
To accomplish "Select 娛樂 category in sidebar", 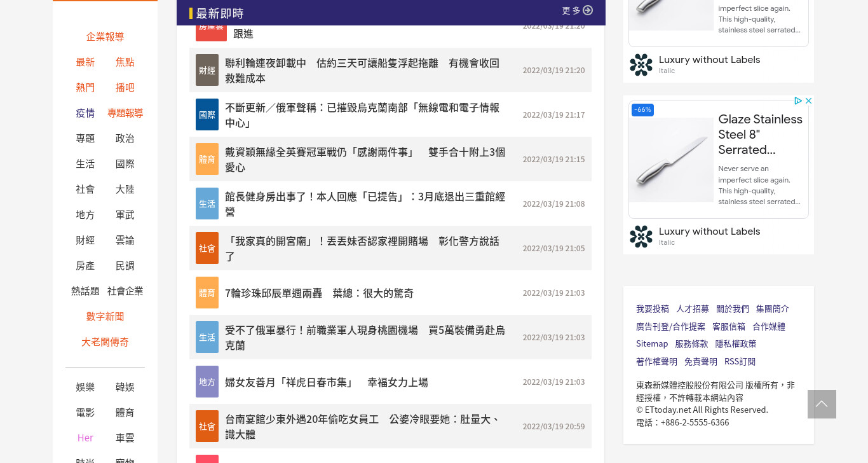I will coord(85,387).
